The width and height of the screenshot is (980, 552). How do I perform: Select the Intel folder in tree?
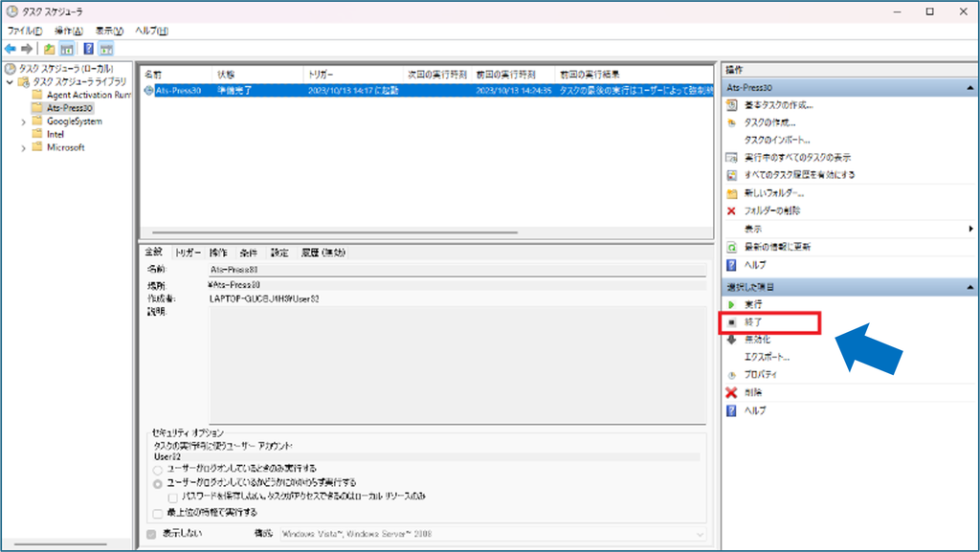click(x=55, y=134)
